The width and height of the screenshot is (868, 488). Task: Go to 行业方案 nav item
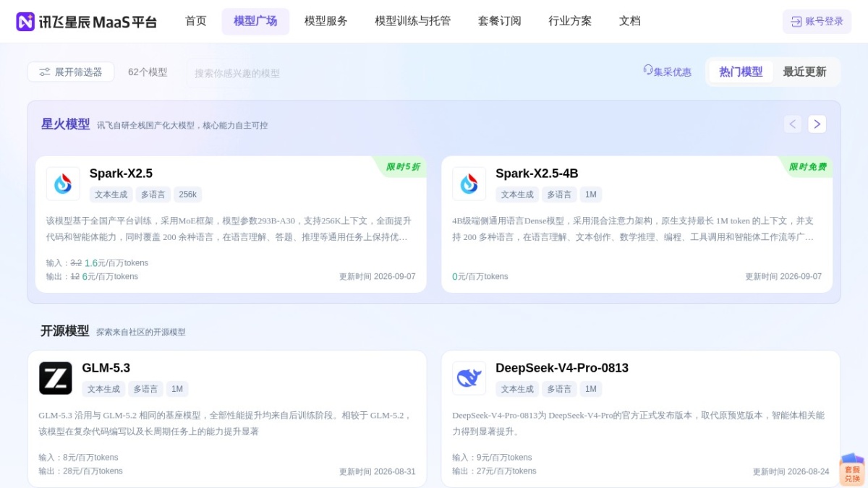tap(570, 21)
